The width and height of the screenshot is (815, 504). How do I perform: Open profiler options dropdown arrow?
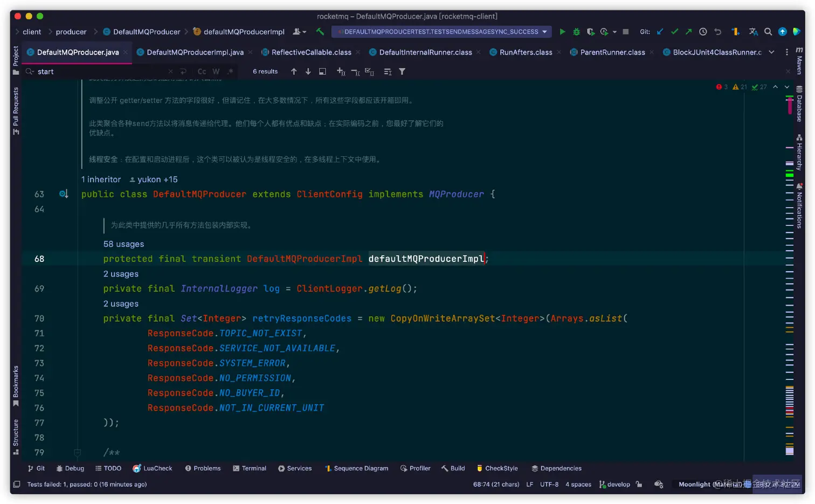click(x=614, y=32)
